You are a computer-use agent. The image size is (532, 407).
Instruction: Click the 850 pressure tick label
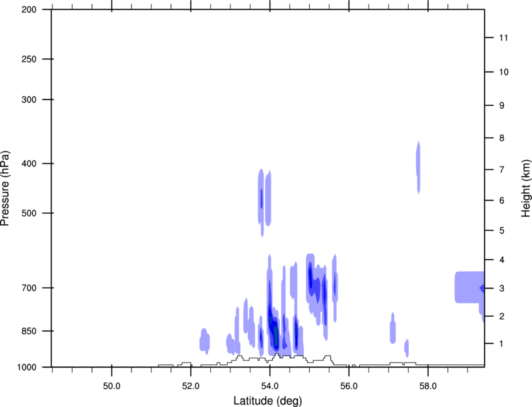29,331
